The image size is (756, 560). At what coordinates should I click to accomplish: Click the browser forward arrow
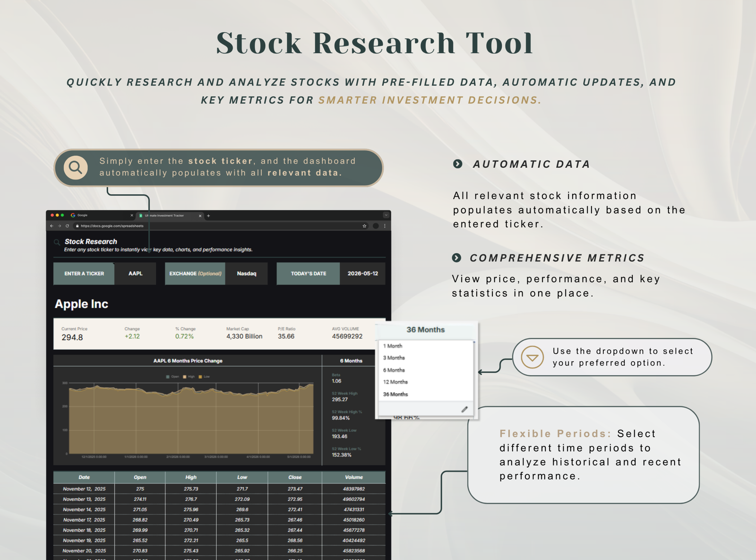(60, 226)
